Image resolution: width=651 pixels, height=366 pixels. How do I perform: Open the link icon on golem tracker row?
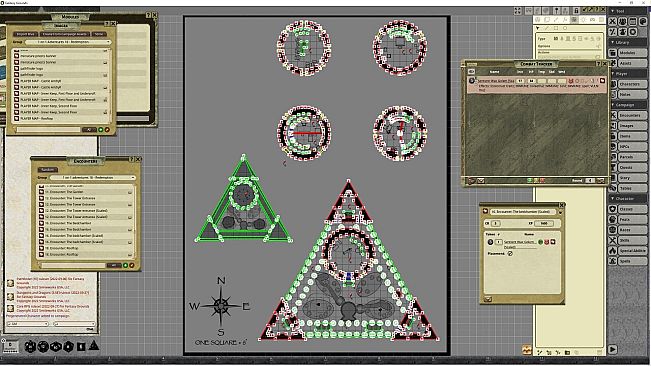602,81
